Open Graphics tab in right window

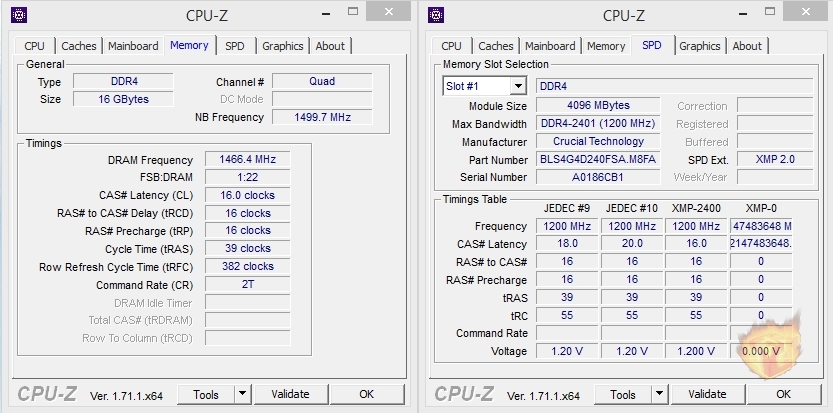coord(700,46)
